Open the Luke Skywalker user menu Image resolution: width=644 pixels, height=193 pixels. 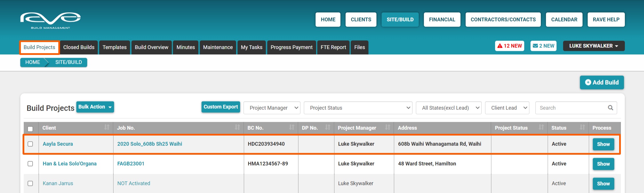(x=594, y=46)
